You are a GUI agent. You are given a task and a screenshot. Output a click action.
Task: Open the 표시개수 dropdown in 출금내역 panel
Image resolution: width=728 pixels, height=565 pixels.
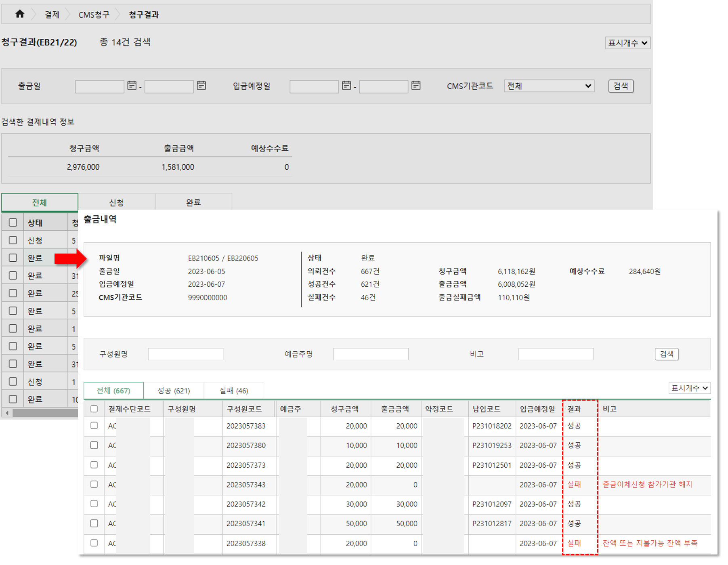(x=689, y=388)
